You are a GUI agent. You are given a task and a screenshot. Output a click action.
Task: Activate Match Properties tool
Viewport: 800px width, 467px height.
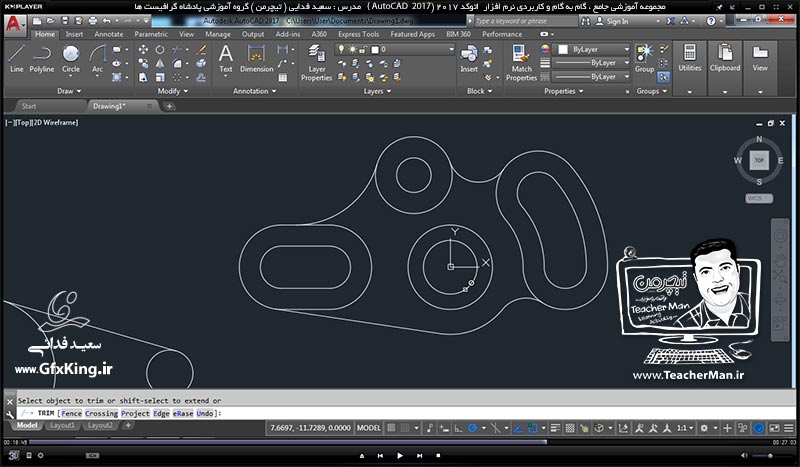[x=521, y=62]
